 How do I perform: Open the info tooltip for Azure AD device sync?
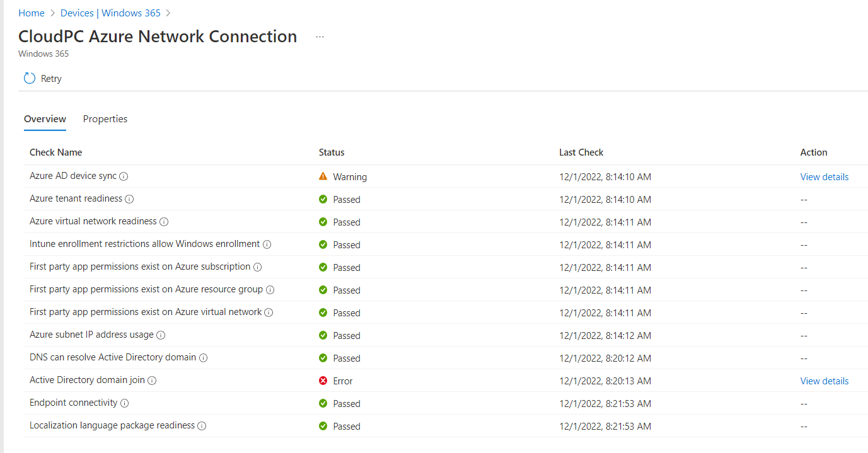point(124,176)
